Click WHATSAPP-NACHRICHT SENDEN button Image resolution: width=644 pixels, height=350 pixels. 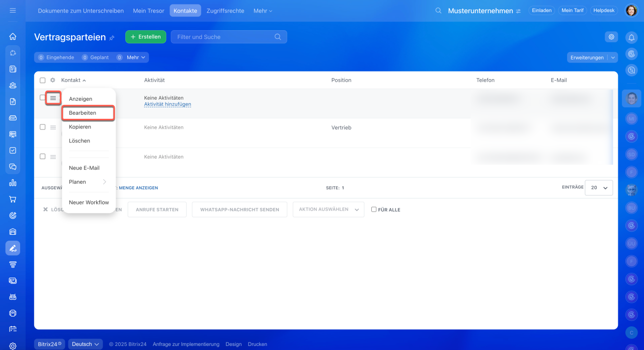239,209
